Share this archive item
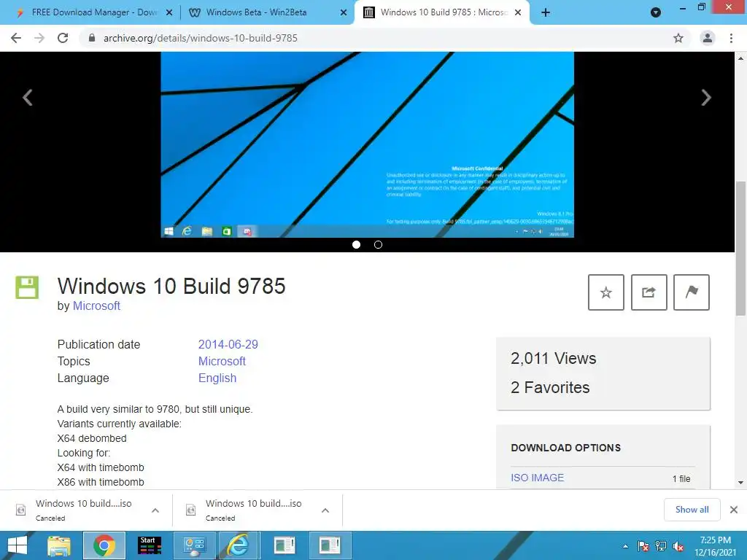747x560 pixels. tap(649, 292)
